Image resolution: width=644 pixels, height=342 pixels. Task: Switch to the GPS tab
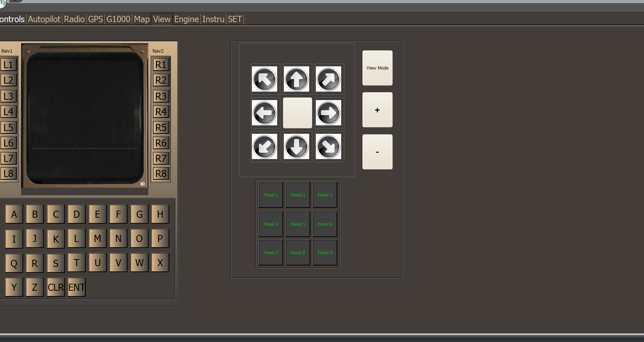(95, 19)
